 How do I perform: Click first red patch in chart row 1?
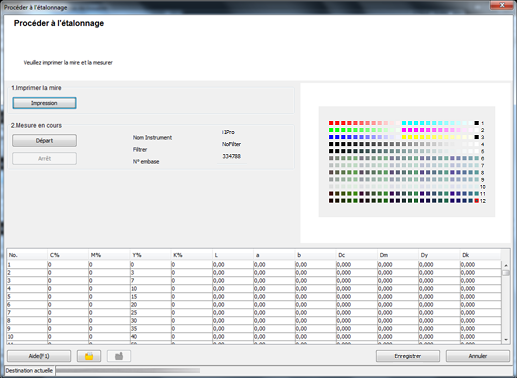click(331, 123)
